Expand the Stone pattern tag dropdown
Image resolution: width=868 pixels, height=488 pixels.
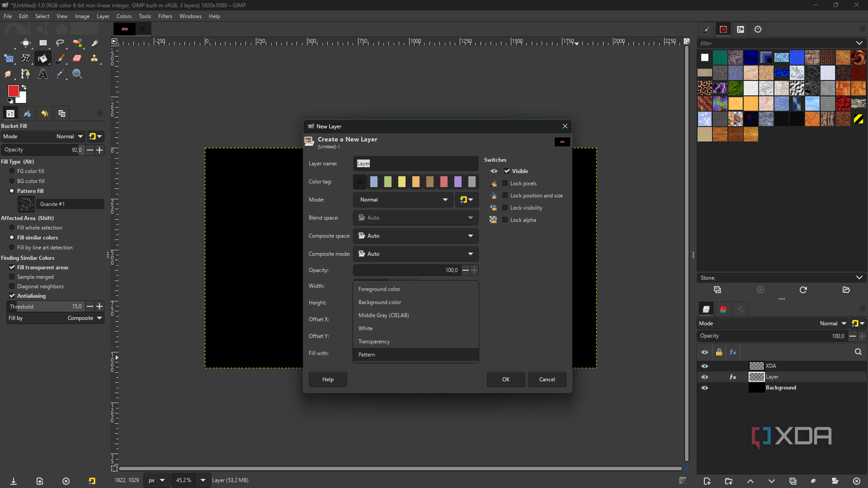point(859,278)
